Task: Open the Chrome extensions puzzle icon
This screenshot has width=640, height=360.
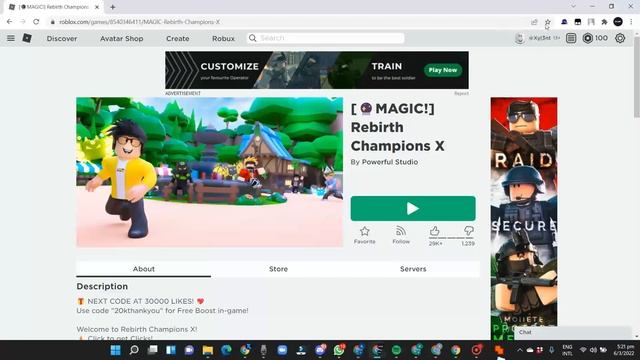Action: pos(604,22)
